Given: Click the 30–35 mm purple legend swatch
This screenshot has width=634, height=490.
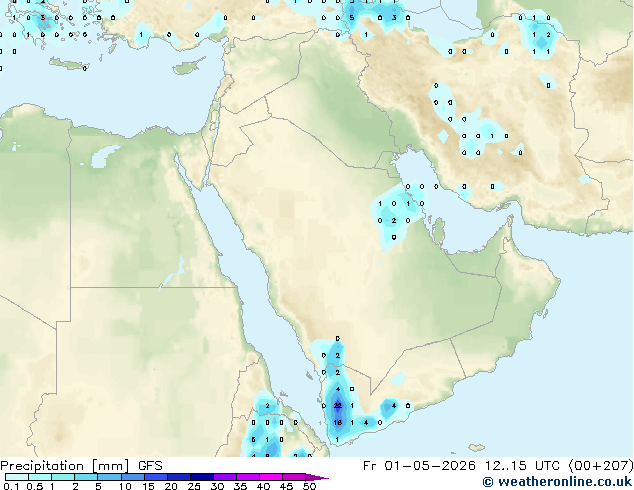Looking at the screenshot, I should (224, 477).
